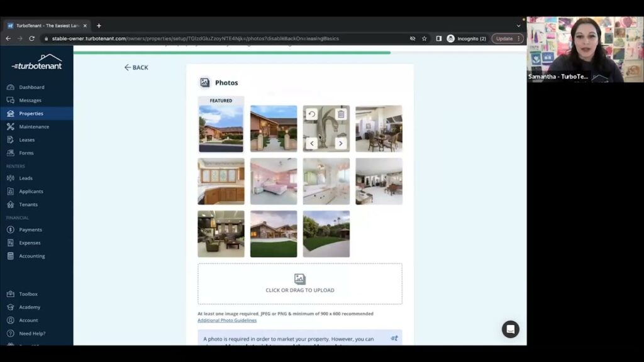Click the Chrome Update button
The width and height of the screenshot is (644, 362).
508,38
